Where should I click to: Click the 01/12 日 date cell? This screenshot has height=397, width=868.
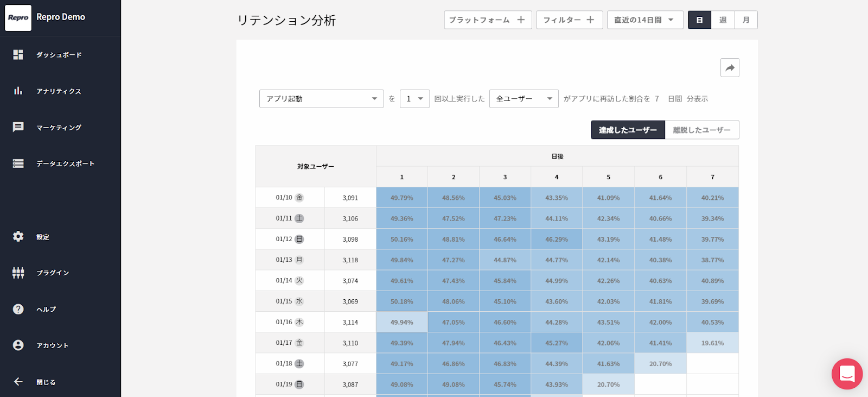pyautogui.click(x=290, y=239)
